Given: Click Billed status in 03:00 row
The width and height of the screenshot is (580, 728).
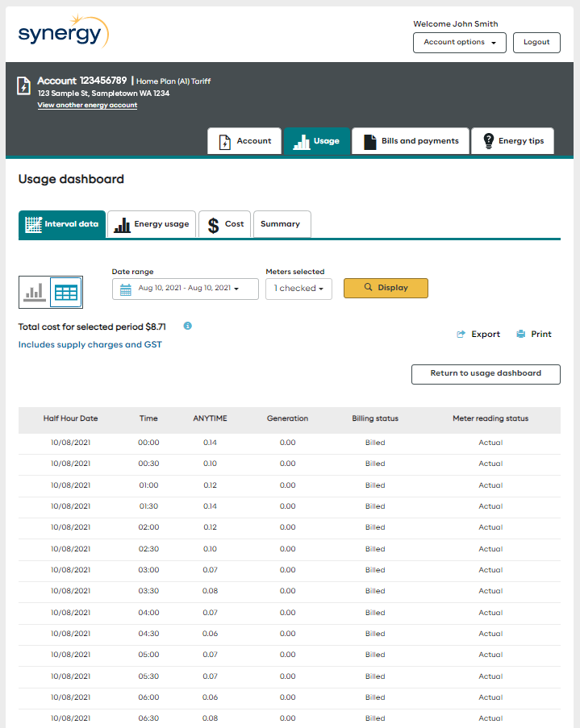Looking at the screenshot, I should (375, 570).
